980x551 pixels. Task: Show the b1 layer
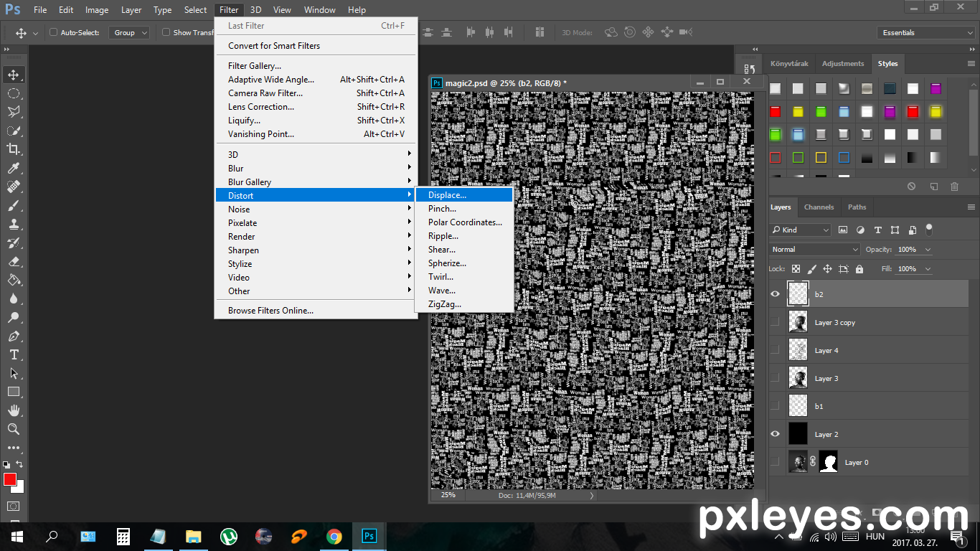click(775, 406)
